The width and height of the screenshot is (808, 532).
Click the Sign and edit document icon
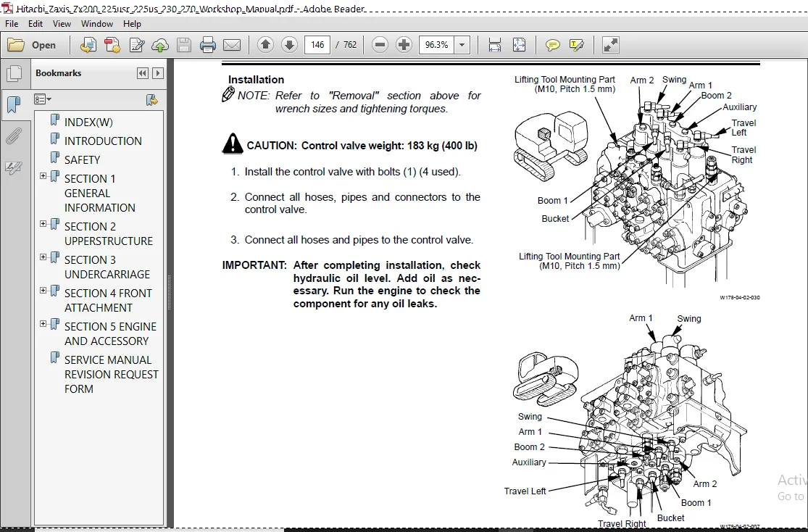[x=136, y=46]
